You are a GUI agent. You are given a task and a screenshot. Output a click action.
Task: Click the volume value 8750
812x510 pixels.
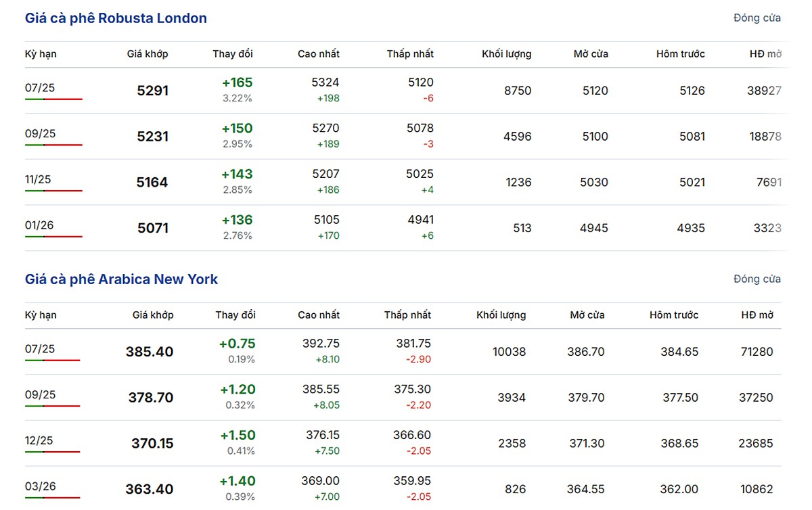[x=518, y=91]
